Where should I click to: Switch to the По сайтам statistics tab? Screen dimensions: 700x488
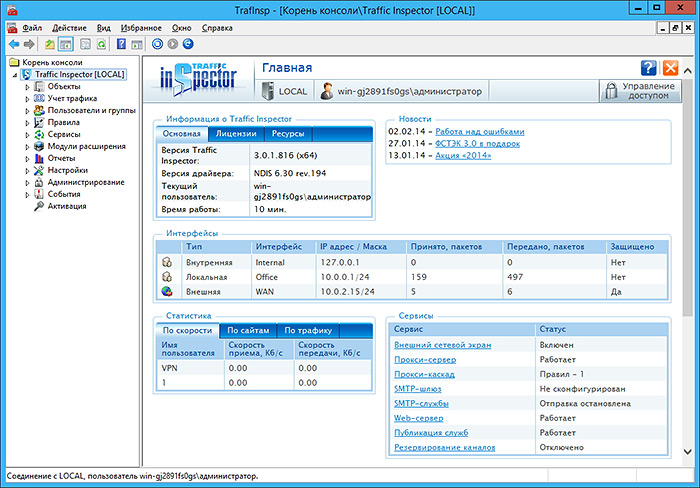(x=248, y=330)
